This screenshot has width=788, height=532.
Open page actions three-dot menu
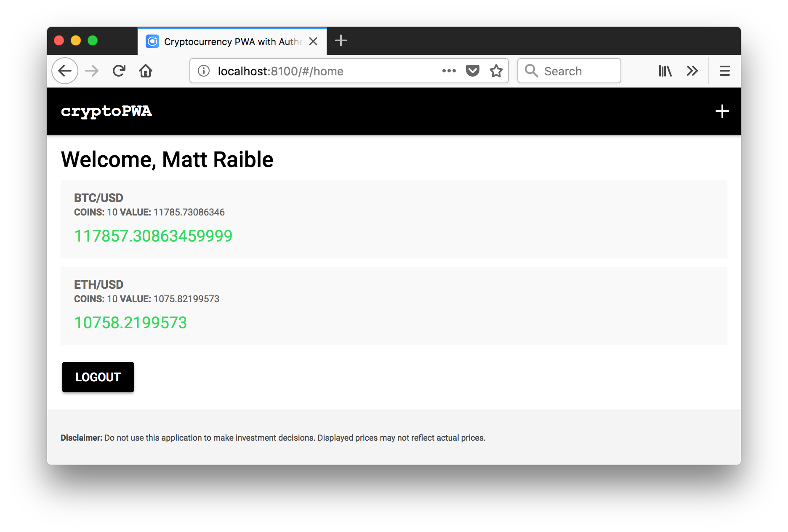pyautogui.click(x=449, y=71)
